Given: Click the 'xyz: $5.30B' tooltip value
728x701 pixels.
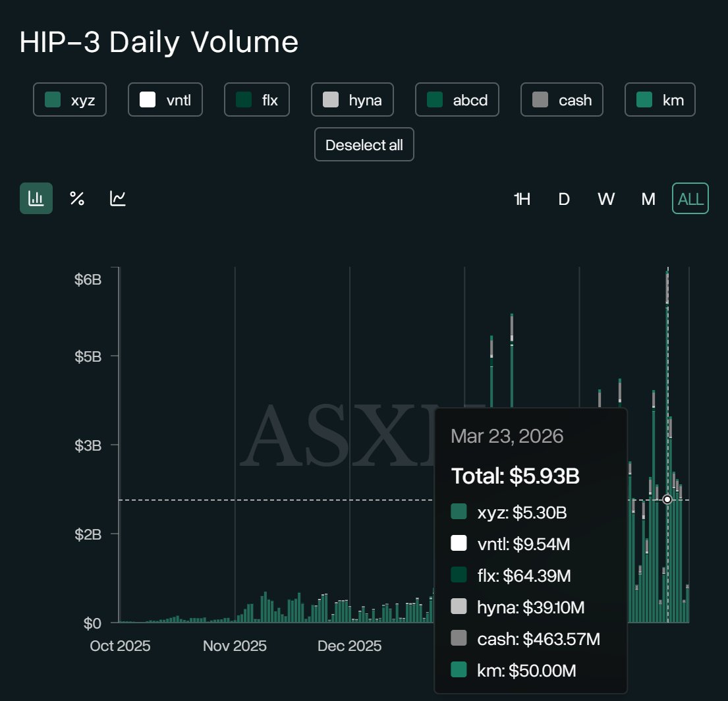Looking at the screenshot, I should [x=522, y=513].
